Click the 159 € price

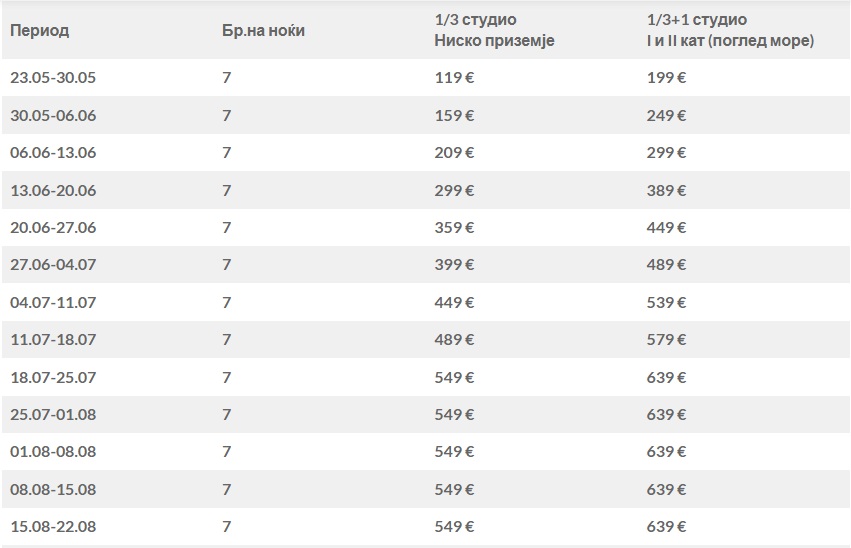pos(454,115)
